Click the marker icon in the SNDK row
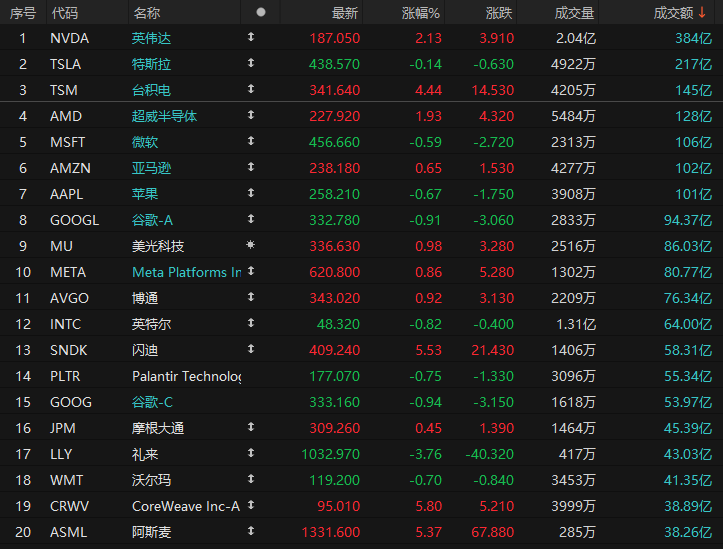 [251, 349]
